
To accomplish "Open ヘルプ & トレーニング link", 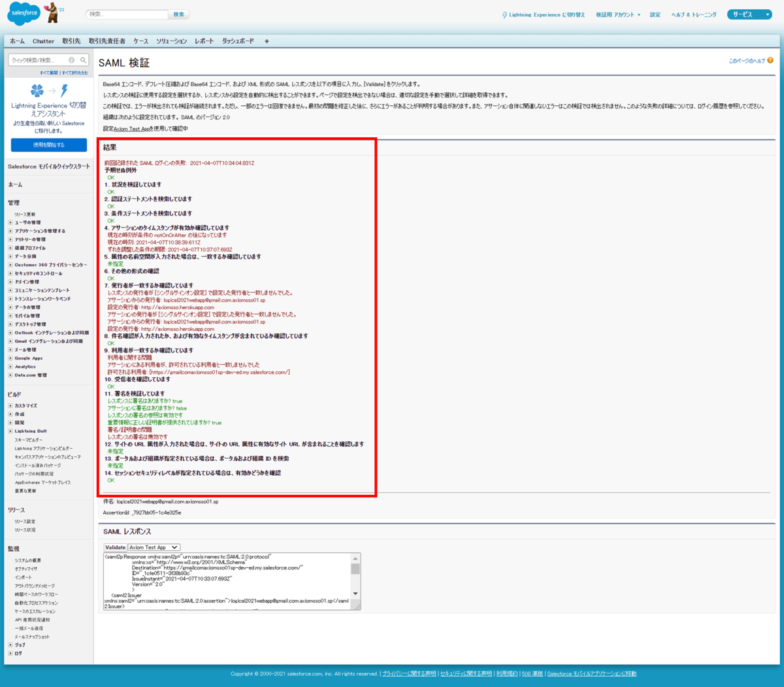I will click(x=694, y=14).
